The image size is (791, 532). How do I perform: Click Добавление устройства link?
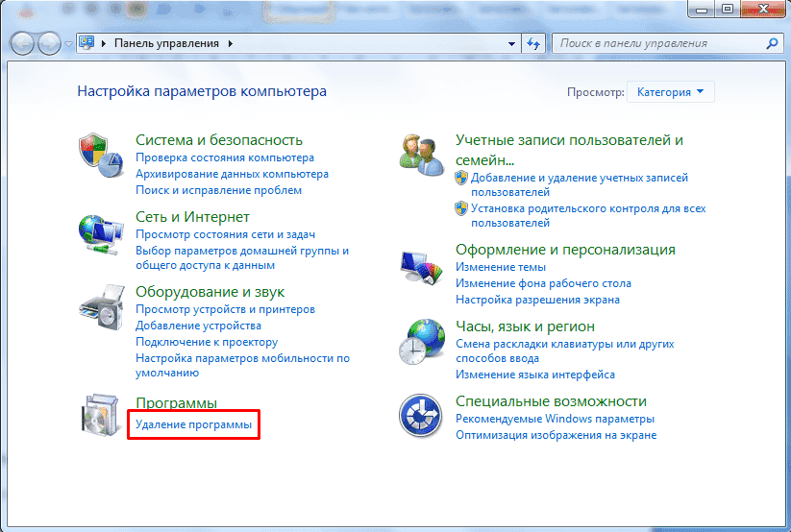click(x=198, y=326)
